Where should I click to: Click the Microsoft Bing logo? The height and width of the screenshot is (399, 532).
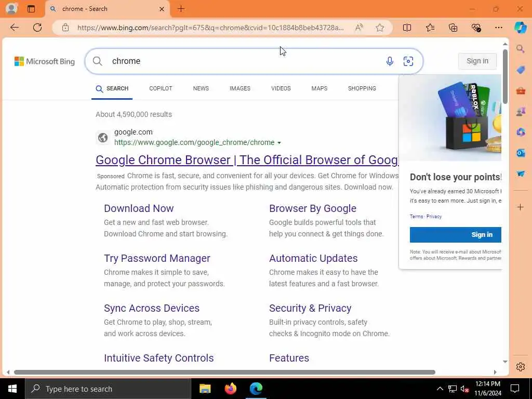pyautogui.click(x=45, y=61)
